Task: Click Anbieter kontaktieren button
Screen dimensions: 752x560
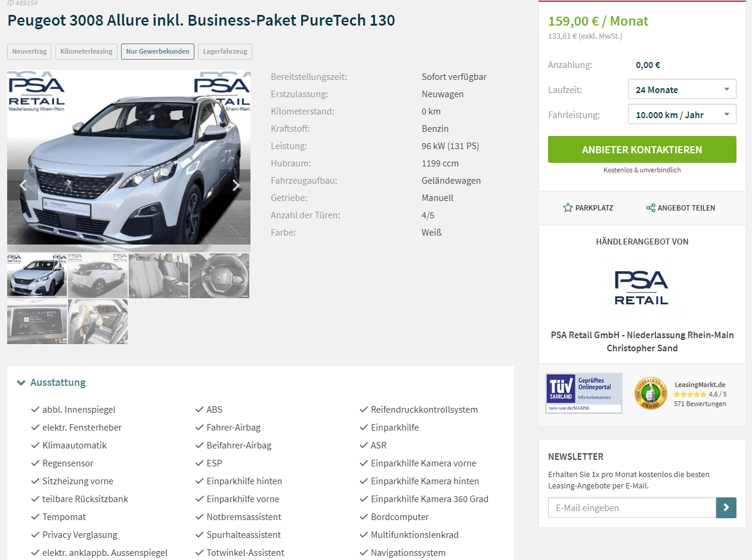Action: point(642,150)
